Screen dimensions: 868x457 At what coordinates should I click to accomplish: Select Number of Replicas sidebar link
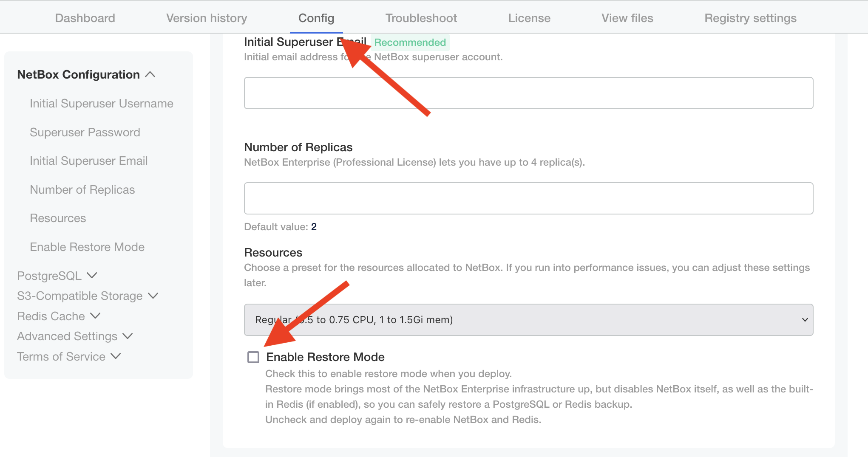coord(82,190)
